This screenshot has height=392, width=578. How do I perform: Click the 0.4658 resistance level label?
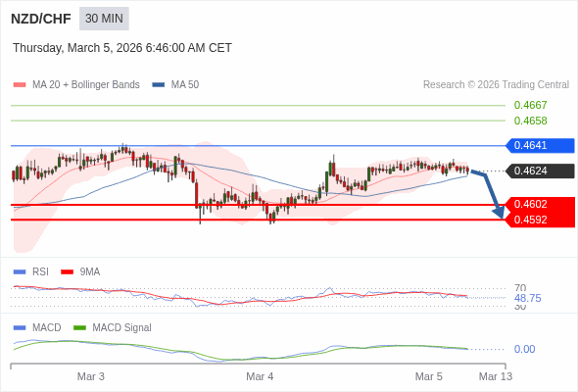pyautogui.click(x=530, y=121)
